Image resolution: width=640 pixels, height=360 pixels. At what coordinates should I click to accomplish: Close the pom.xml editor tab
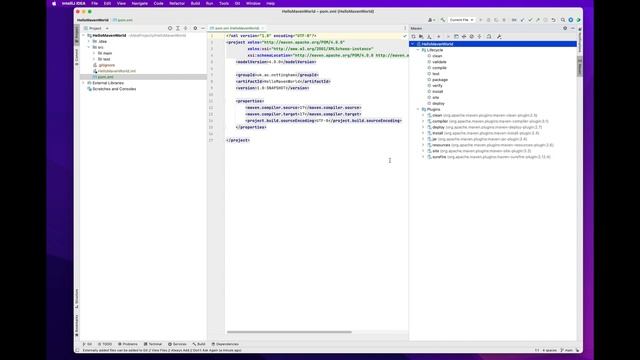tap(262, 28)
